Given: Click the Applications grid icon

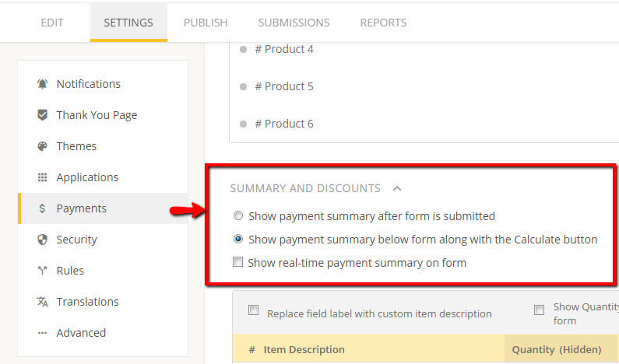Looking at the screenshot, I should tap(42, 177).
